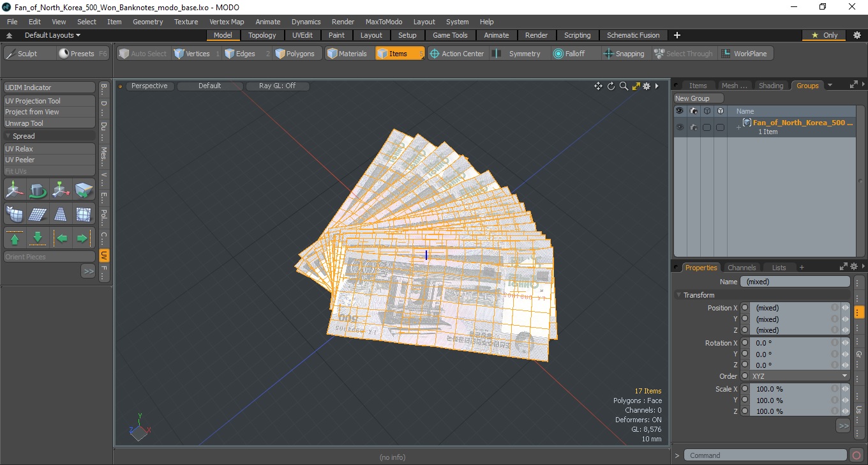The image size is (868, 465).
Task: Open the Render menu
Action: pyautogui.click(x=343, y=22)
